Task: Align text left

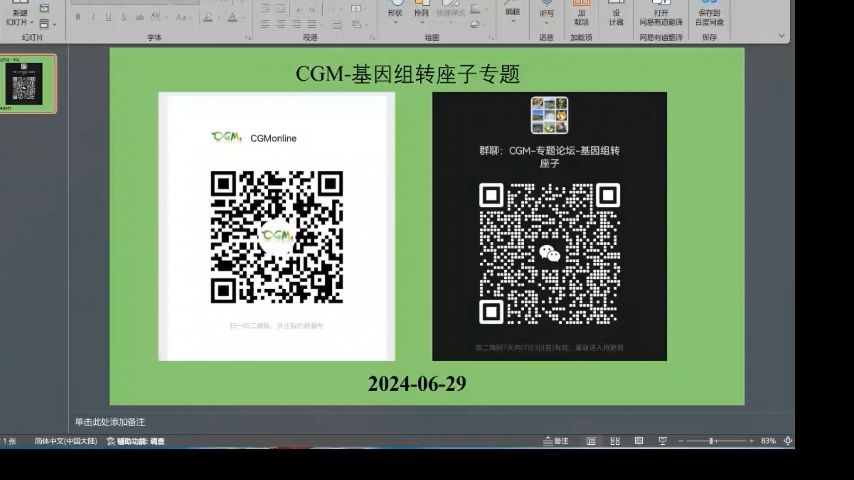Action: (x=265, y=24)
